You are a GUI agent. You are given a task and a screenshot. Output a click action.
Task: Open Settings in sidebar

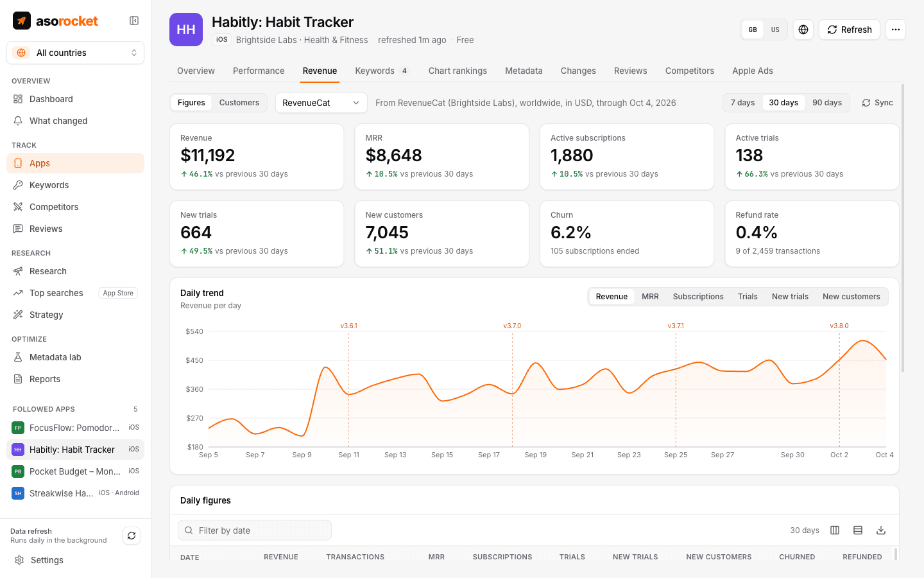(75, 560)
